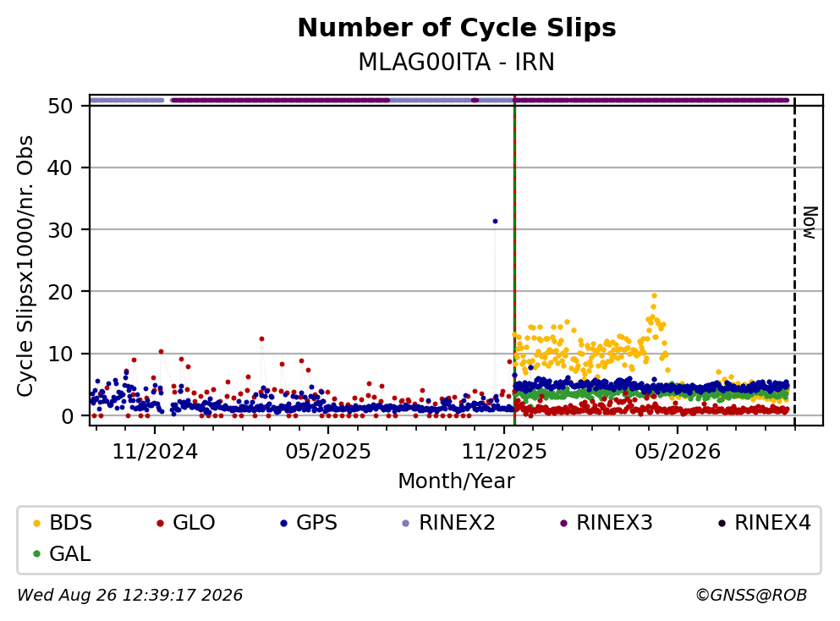840x621 pixels.
Task: Click the 05/2026 x-axis tick label
Action: click(678, 452)
